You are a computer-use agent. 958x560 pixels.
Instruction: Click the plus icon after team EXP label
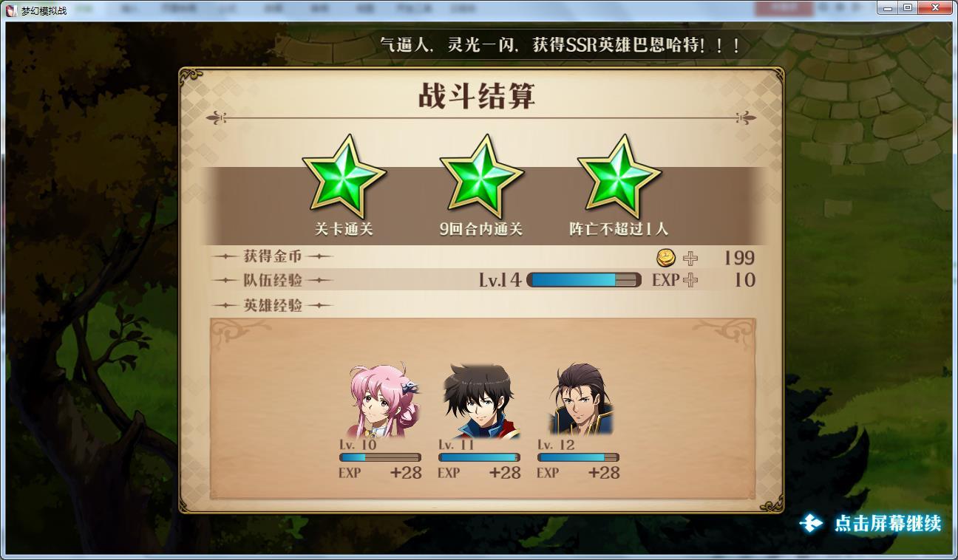(690, 280)
